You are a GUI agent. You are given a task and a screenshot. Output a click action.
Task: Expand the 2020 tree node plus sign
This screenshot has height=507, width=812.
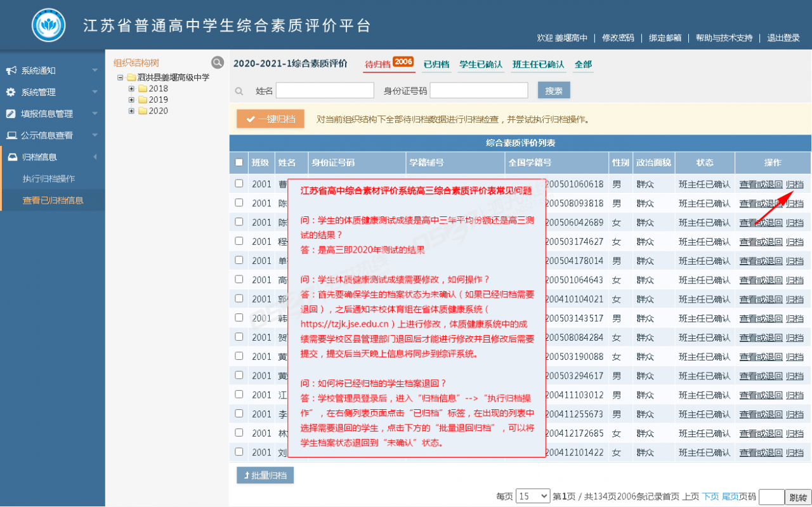tap(131, 111)
